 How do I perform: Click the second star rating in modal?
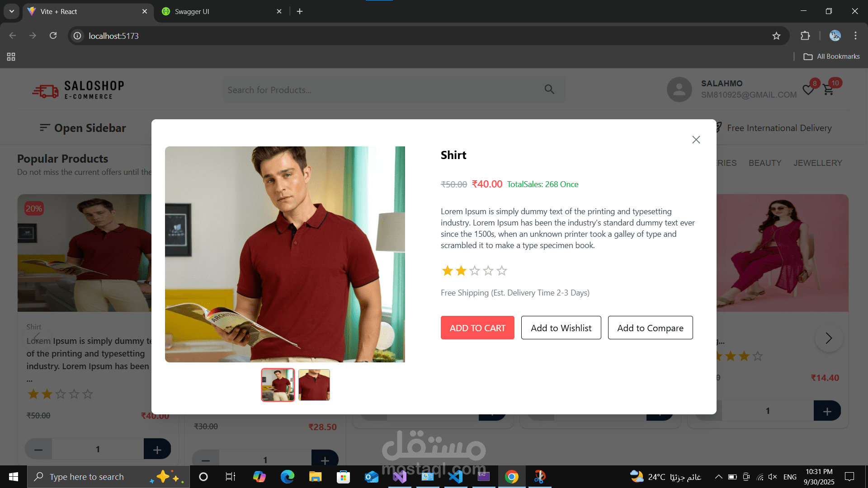pos(461,271)
